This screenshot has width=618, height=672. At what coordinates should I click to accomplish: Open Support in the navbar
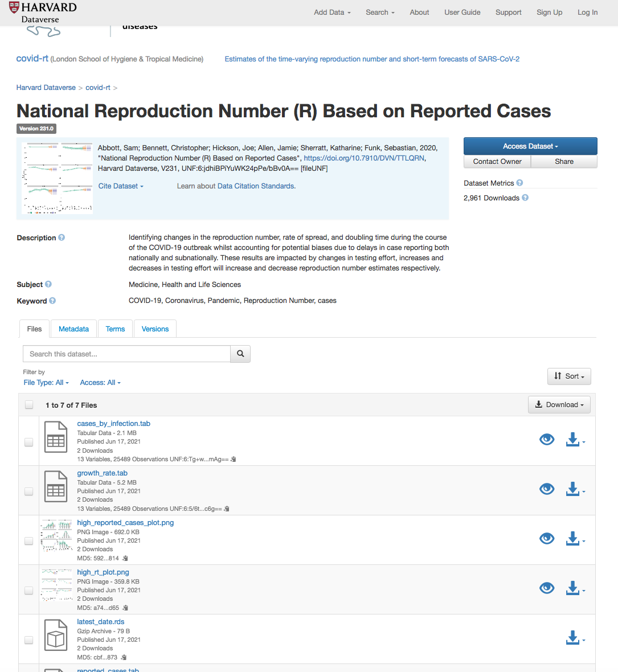(508, 13)
